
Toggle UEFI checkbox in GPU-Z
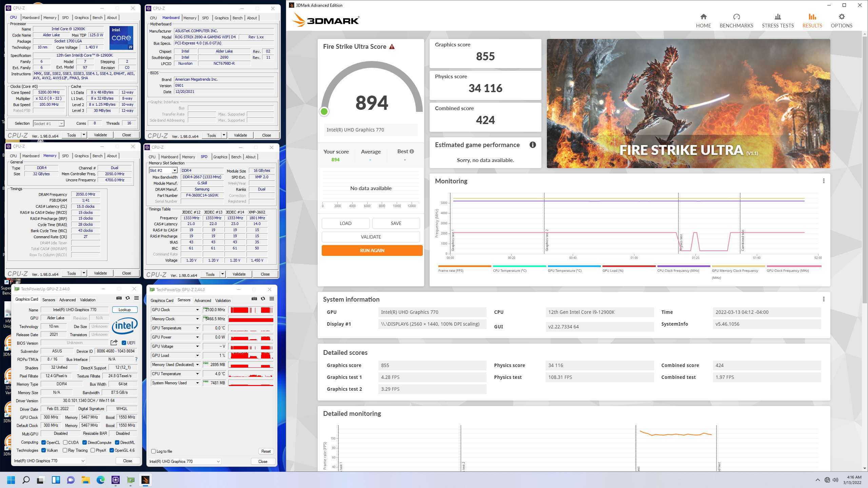click(x=124, y=343)
